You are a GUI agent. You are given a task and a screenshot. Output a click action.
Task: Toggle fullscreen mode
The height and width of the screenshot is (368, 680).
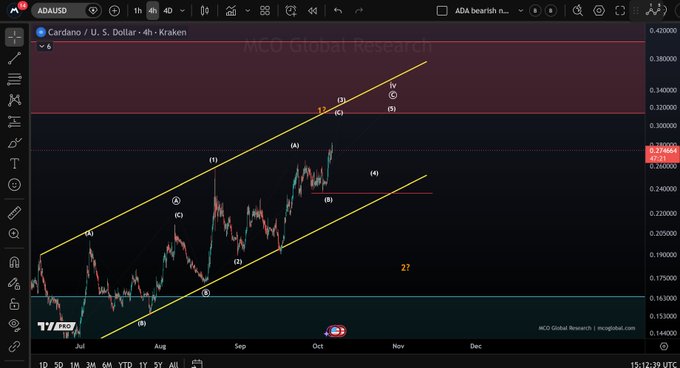pos(620,11)
